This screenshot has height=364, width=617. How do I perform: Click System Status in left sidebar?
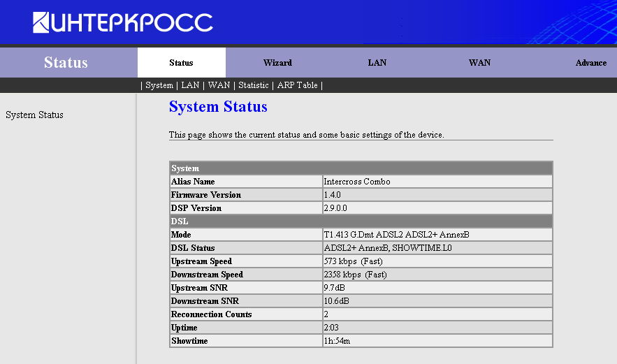pyautogui.click(x=35, y=115)
